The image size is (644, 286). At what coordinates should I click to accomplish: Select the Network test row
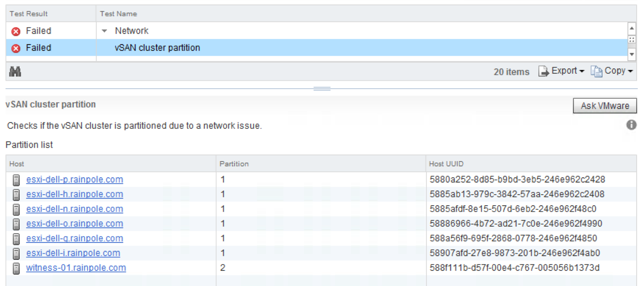click(317, 31)
